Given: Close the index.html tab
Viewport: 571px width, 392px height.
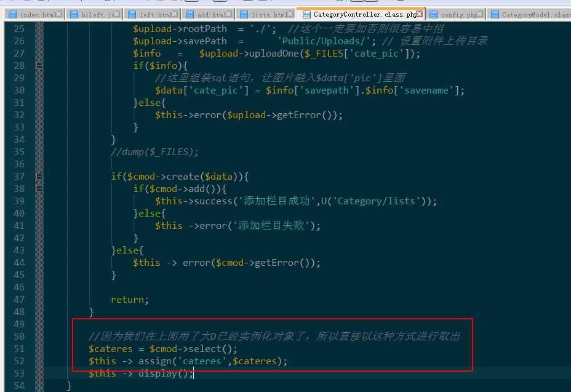Looking at the screenshot, I should (x=59, y=14).
